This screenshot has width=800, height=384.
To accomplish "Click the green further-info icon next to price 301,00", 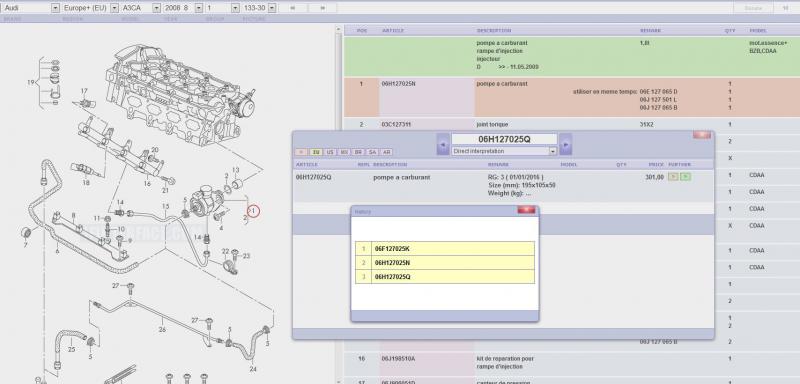I will coord(686,177).
